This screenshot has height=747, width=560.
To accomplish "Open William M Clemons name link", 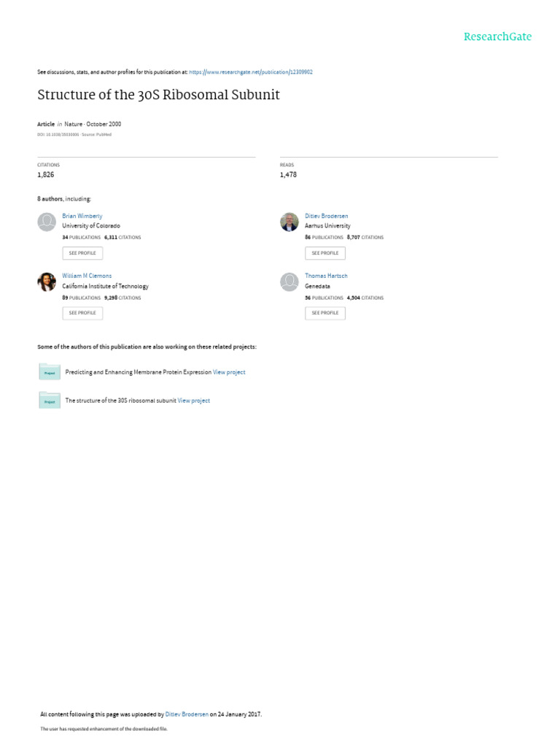I will 87,276.
